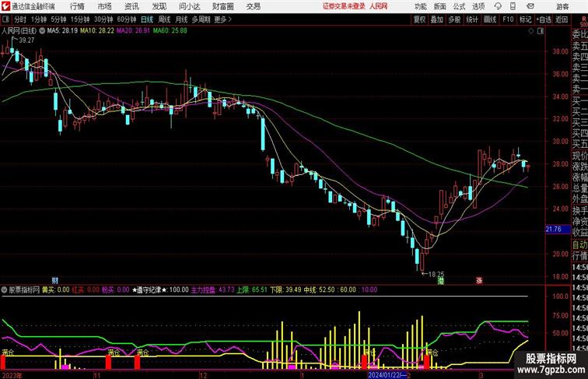Viewport: 588px width, 379px height.
Task: Switch to the 分时 chart period
Action: [20, 19]
